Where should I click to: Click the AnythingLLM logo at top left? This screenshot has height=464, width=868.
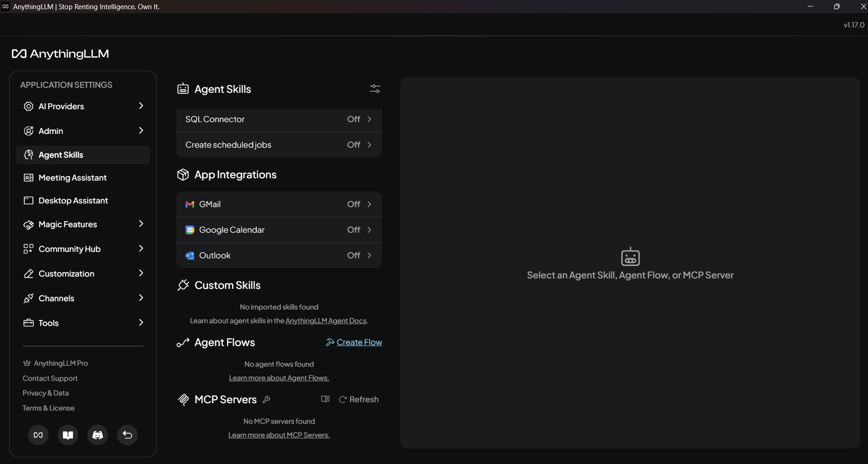coord(60,54)
